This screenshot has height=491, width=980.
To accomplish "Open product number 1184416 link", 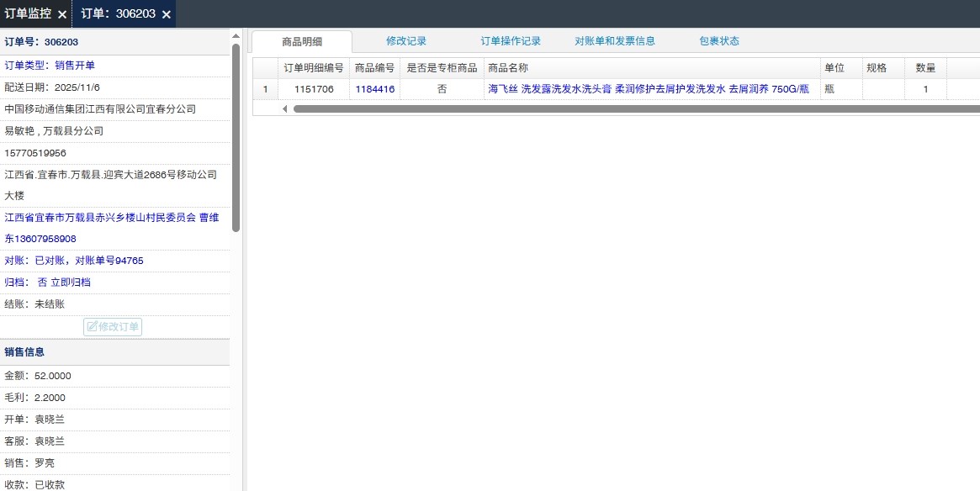I will point(374,88).
